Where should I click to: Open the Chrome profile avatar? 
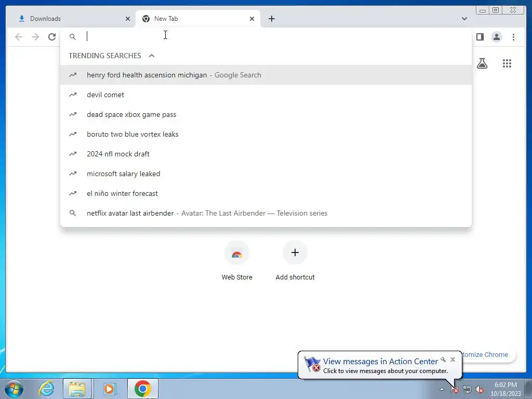496,37
